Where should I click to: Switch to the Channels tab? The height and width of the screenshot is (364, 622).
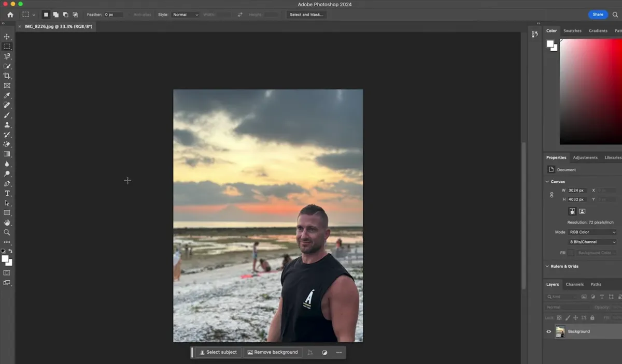574,284
